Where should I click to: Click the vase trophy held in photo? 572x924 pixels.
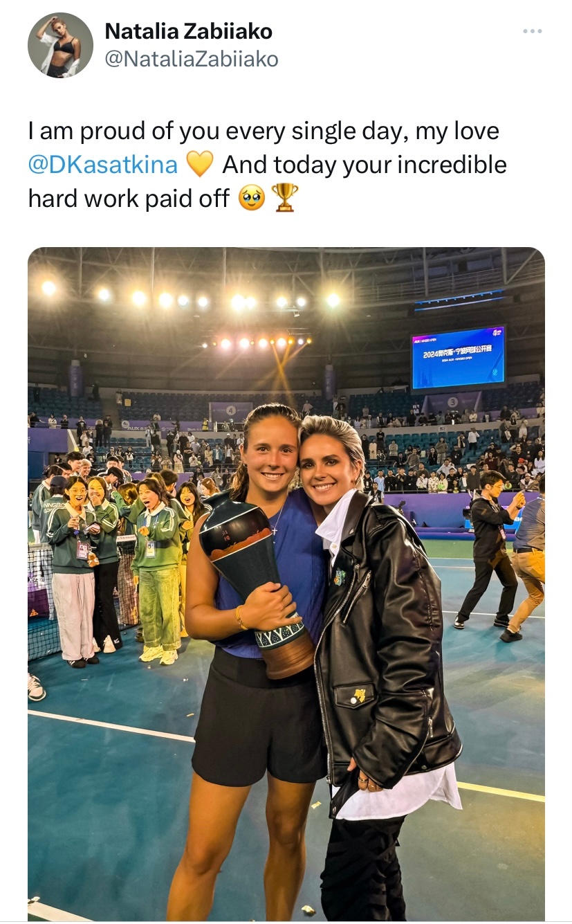(259, 584)
